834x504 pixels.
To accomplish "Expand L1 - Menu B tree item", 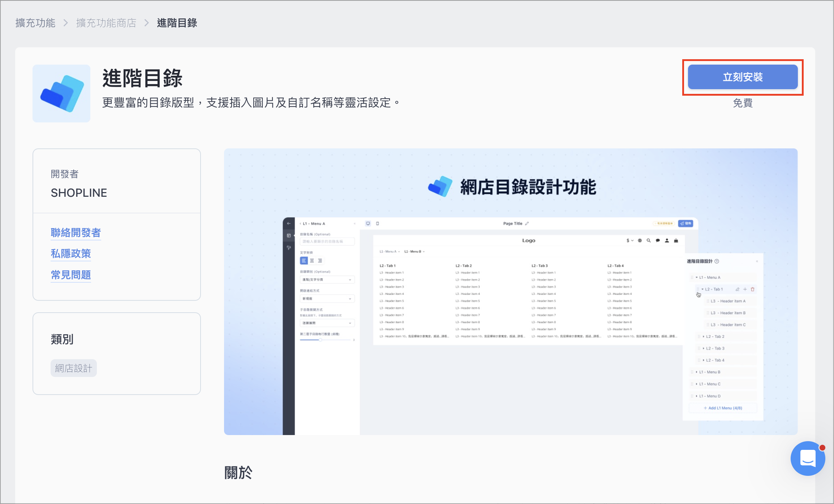I will tap(696, 372).
